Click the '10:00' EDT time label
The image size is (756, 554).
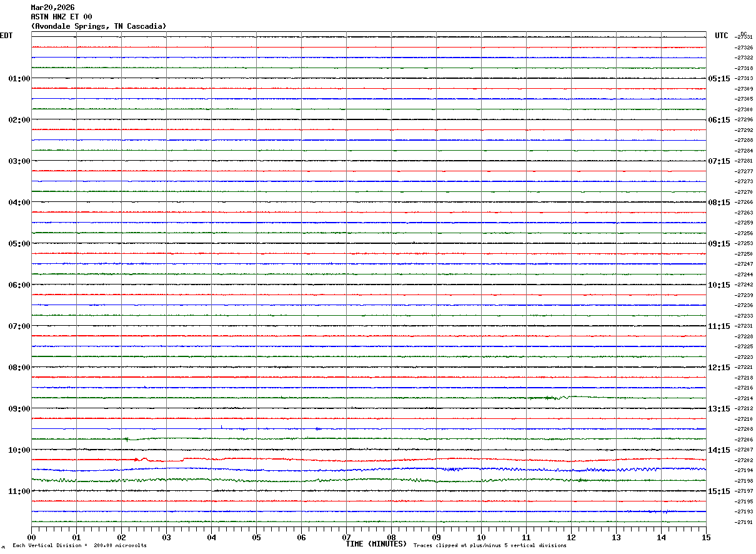[19, 450]
